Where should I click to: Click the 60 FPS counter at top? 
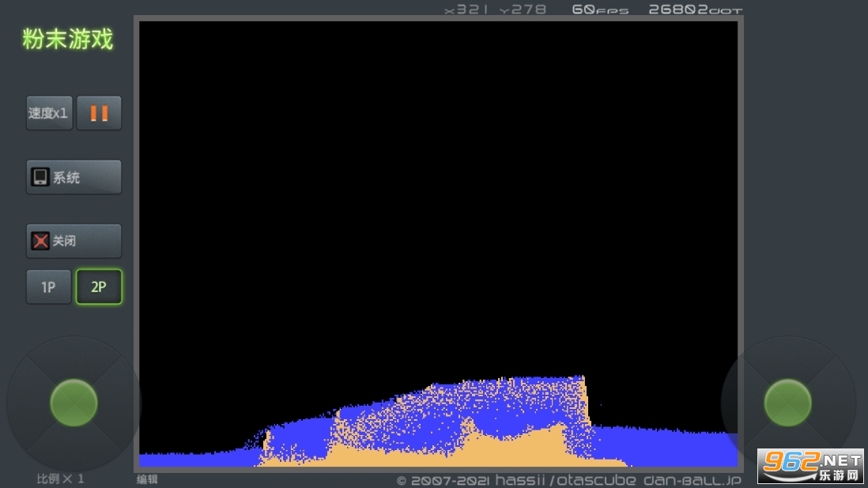600,10
